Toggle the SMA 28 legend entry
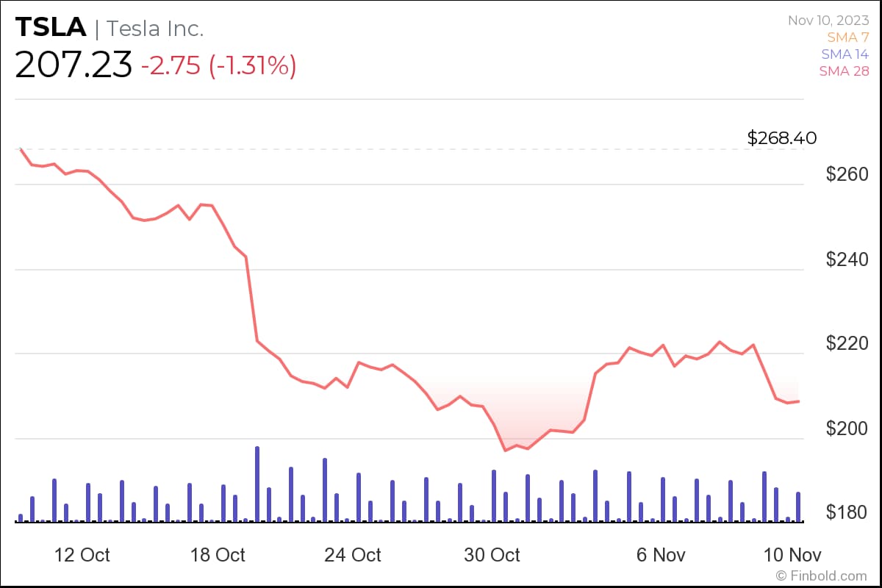This screenshot has width=882, height=588. click(845, 71)
